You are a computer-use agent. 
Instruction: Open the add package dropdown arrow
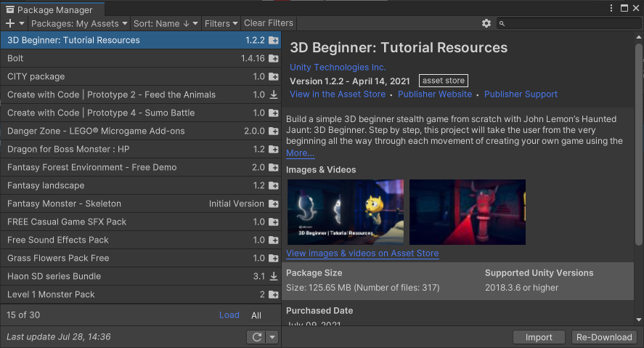[x=22, y=23]
